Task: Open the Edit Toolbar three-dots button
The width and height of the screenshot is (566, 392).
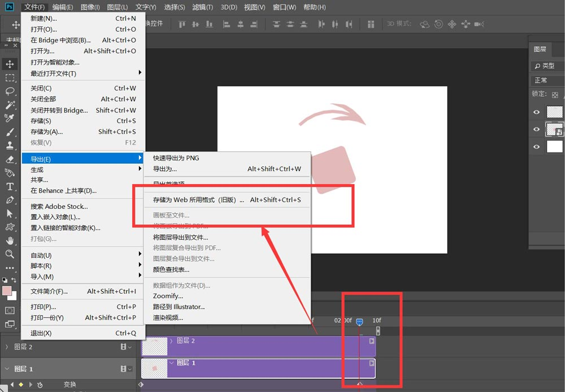Action: pyautogui.click(x=10, y=268)
